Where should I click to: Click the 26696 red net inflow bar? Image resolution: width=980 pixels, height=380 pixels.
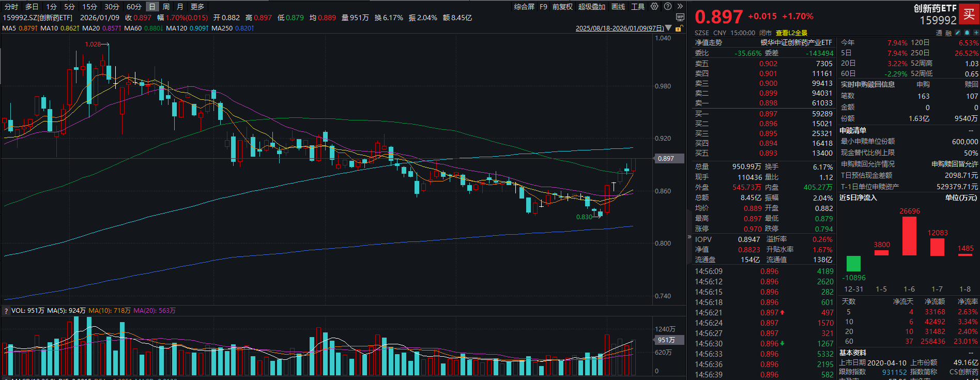[x=909, y=236]
